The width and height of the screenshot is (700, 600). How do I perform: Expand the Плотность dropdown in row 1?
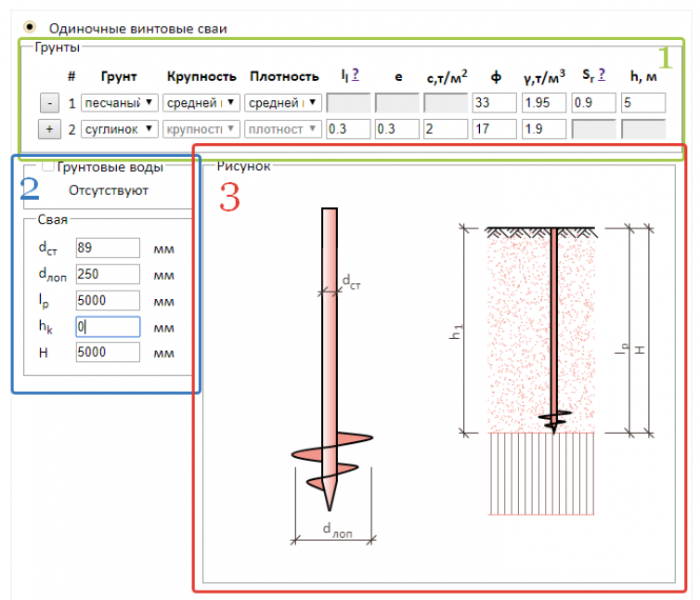(284, 103)
